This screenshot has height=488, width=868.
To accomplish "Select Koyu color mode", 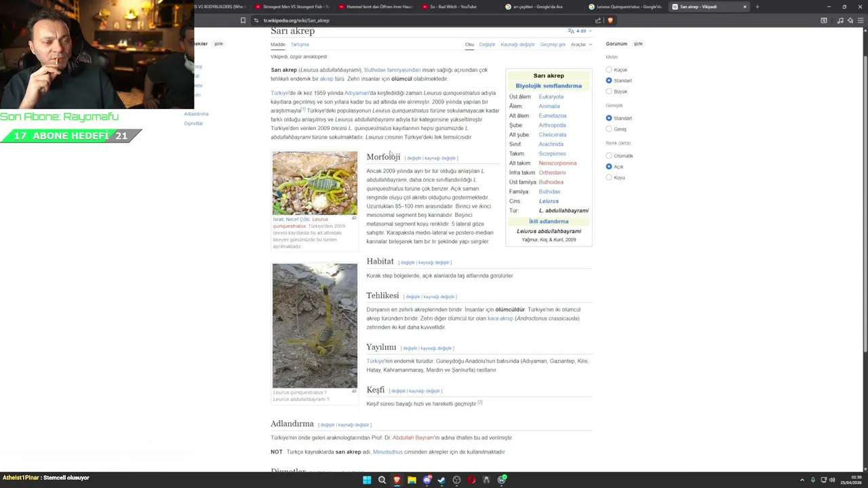I will coord(609,178).
